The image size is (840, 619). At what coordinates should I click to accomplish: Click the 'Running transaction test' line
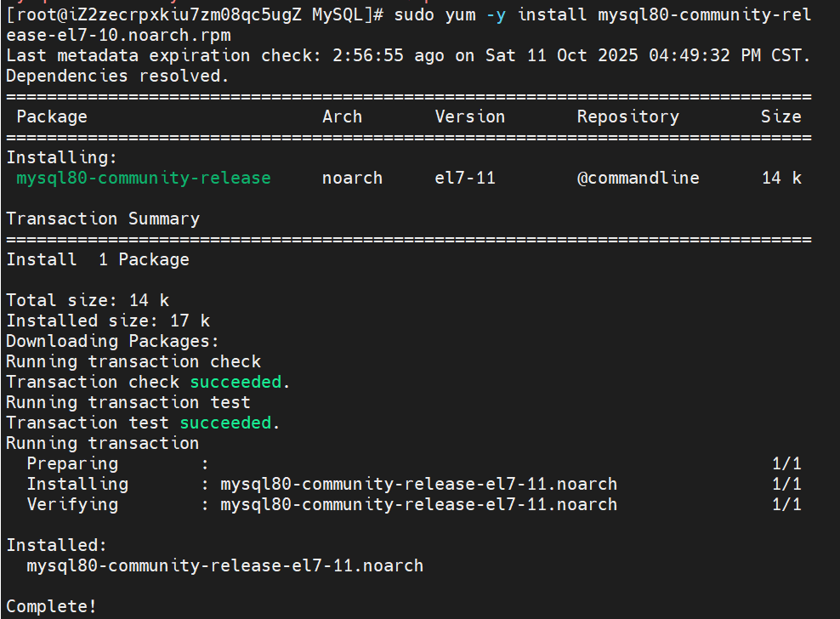(x=128, y=402)
